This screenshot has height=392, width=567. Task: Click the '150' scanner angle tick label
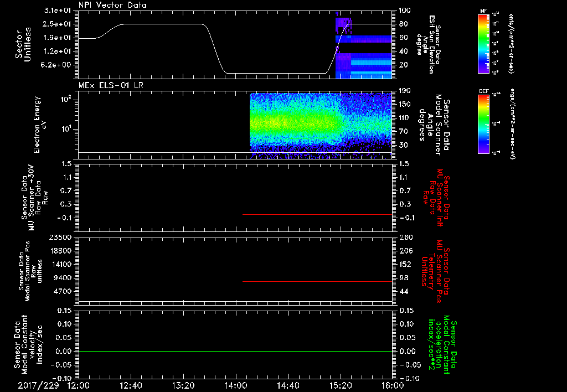tap(405, 105)
